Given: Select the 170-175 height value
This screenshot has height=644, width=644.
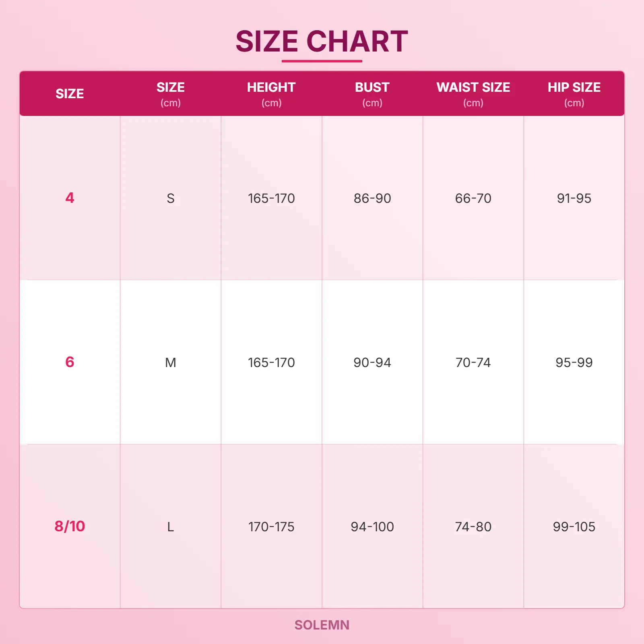Looking at the screenshot, I should click(x=271, y=526).
